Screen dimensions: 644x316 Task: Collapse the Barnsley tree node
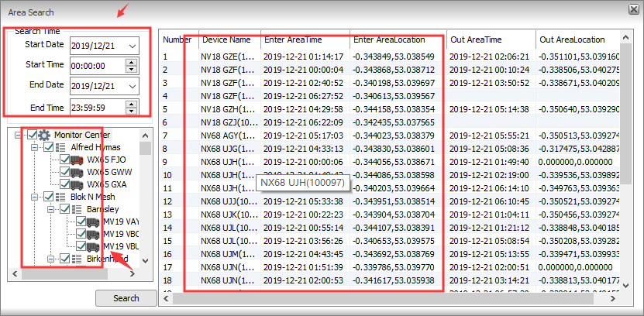coord(50,209)
